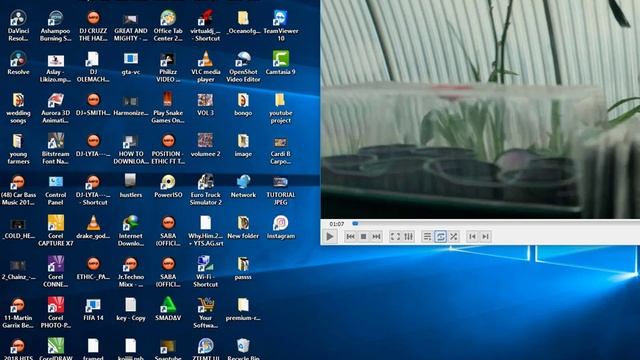Select bongo desktop icon
This screenshot has width=640, height=360.
[x=243, y=104]
